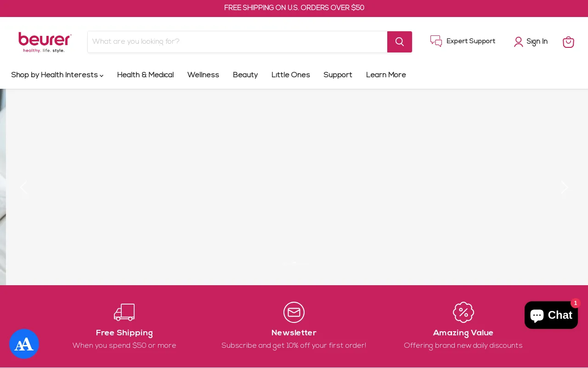
Task: Open the accessibility AA widget
Action: tap(24, 344)
